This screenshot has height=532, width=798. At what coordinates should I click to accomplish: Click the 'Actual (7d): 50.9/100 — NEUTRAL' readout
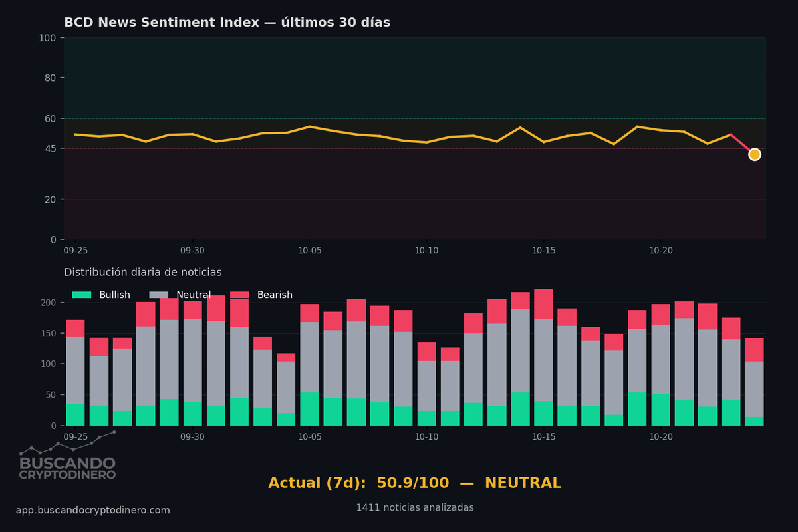pos(415,483)
